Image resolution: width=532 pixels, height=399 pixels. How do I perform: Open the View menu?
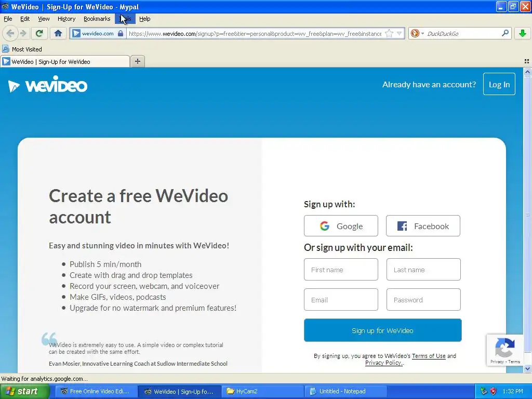pyautogui.click(x=44, y=19)
